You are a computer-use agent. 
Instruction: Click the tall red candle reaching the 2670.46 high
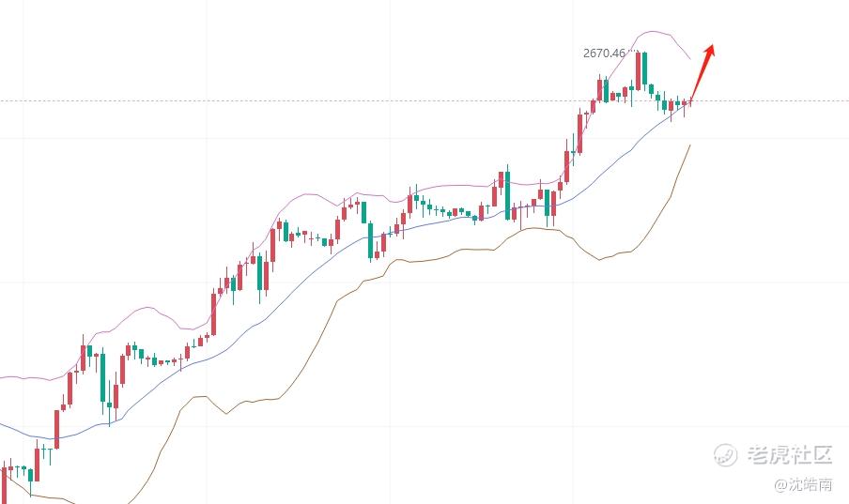coord(638,71)
